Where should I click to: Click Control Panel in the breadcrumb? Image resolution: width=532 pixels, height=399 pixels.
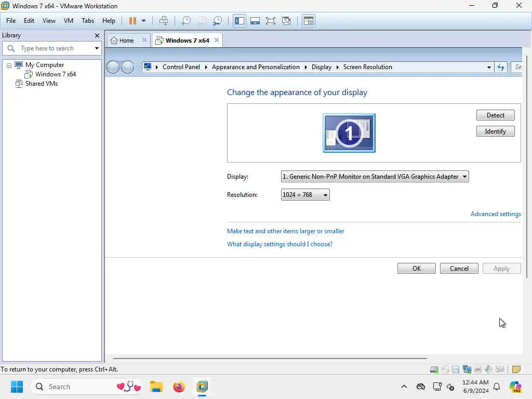click(x=181, y=67)
